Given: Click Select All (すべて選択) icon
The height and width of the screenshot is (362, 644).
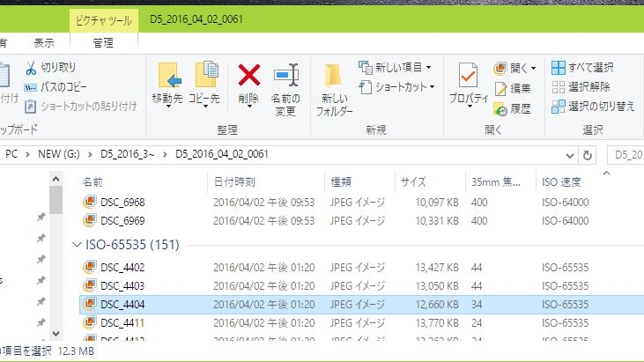Looking at the screenshot, I should pyautogui.click(x=559, y=68).
